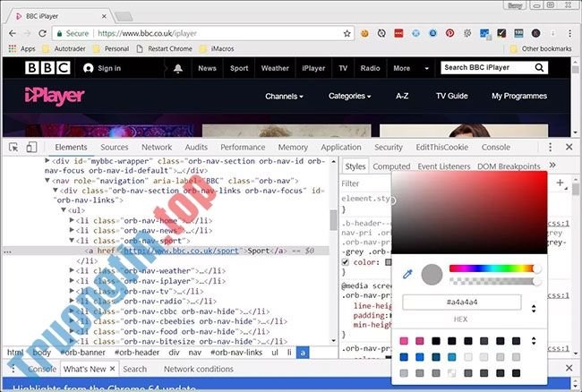This screenshot has height=392, width=582.
Task: Bookmark this page with the star icon
Action: [347, 33]
